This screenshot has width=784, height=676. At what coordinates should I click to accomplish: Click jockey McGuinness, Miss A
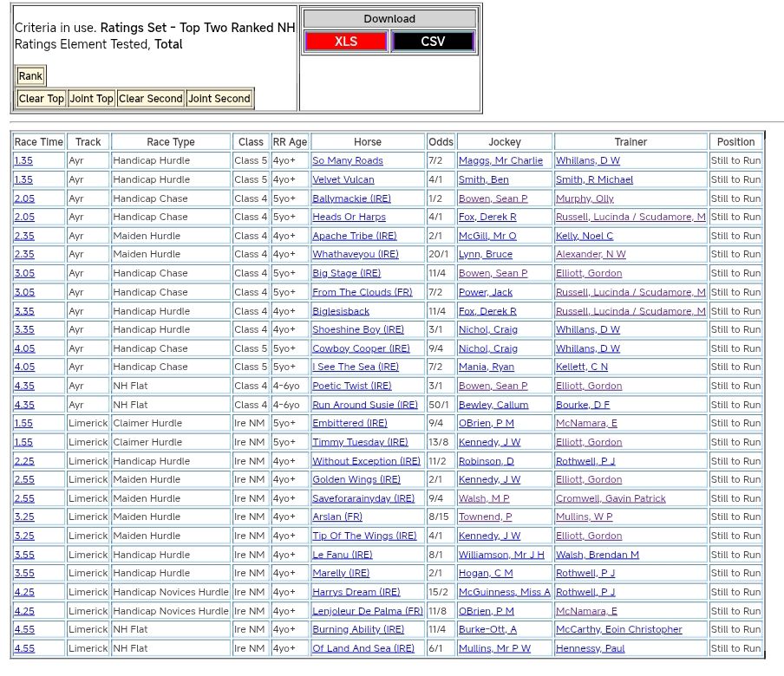click(x=504, y=593)
